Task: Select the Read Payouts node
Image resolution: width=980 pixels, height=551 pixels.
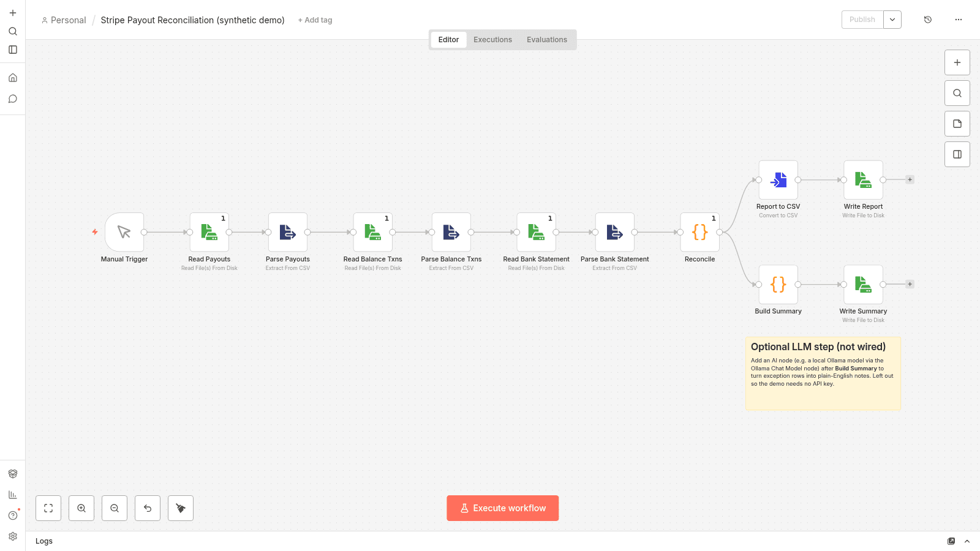Action: pyautogui.click(x=209, y=232)
